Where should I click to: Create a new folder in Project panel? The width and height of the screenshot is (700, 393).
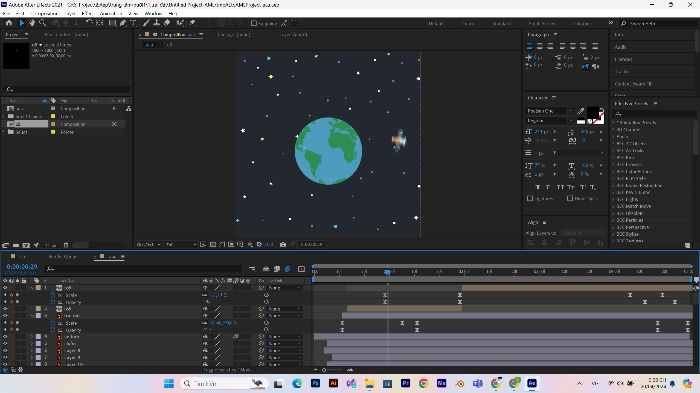pos(16,245)
